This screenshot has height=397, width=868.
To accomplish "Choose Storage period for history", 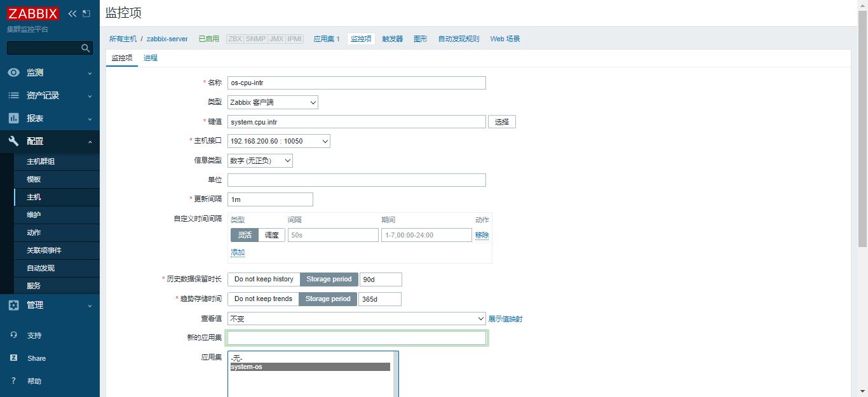I will coord(329,279).
